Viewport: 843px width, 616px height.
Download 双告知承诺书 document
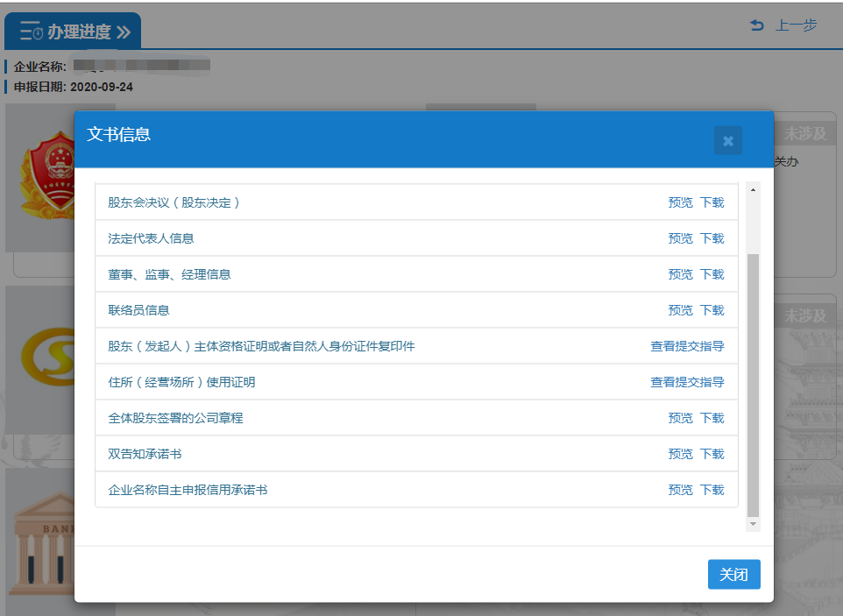coord(712,454)
